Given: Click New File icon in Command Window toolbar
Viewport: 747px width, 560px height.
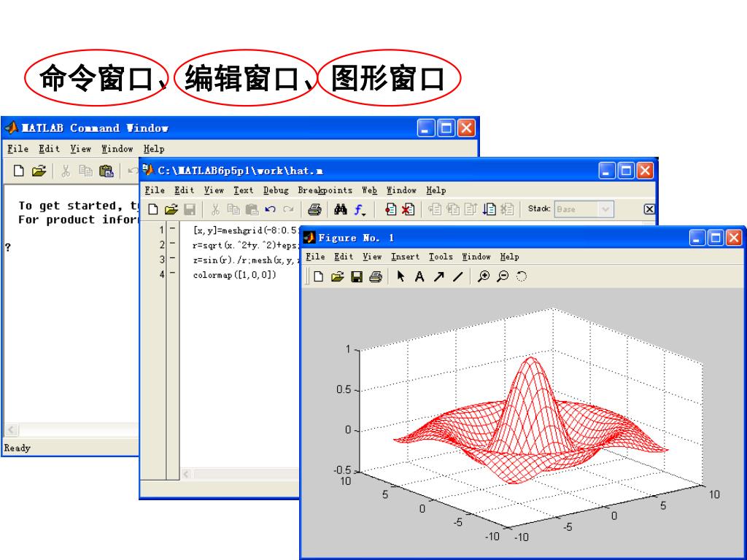Looking at the screenshot, I should (x=18, y=171).
